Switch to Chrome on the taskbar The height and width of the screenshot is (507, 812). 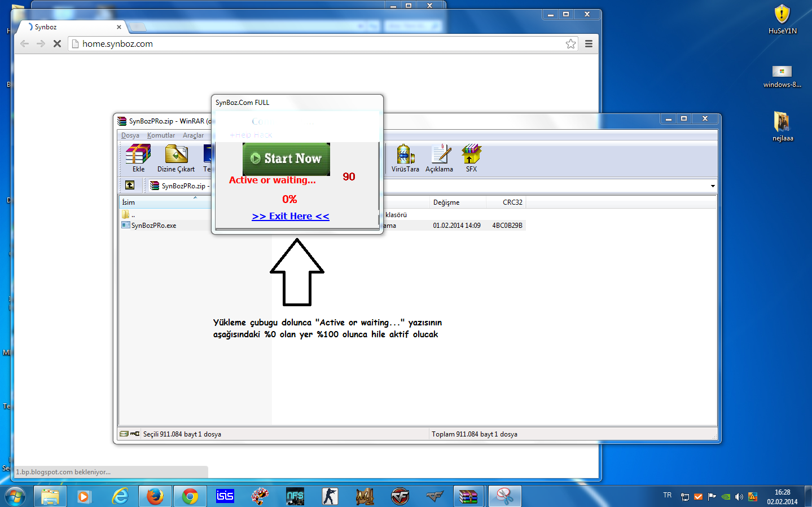190,496
